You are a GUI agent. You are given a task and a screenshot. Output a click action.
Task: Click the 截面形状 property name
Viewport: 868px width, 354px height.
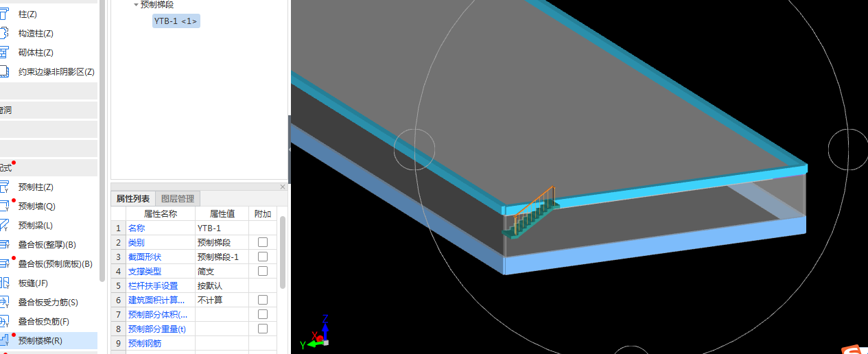tap(145, 257)
